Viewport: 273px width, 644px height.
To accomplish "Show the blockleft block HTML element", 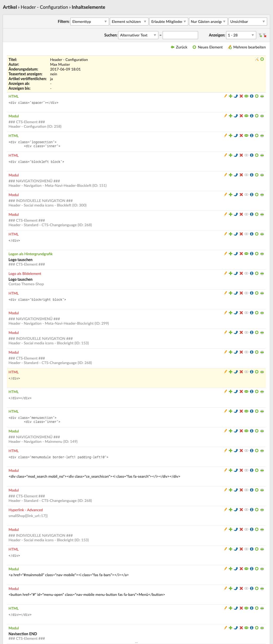I will (246, 155).
